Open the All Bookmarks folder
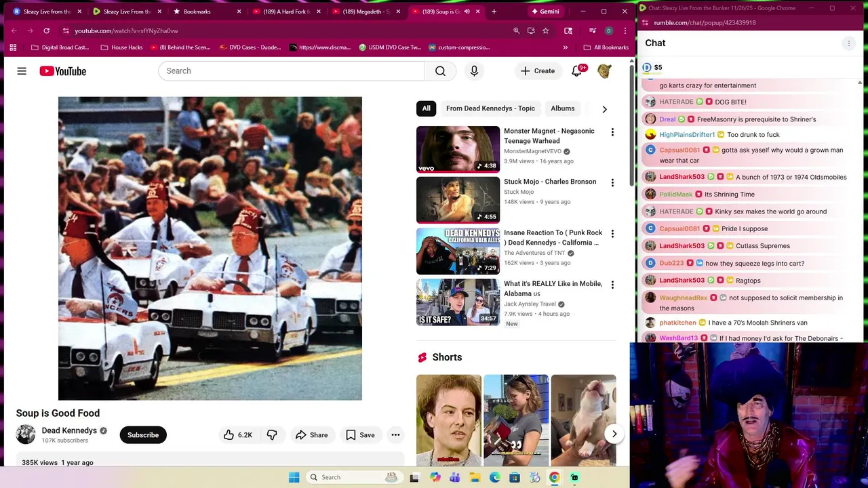Image resolution: width=868 pixels, height=488 pixels. [x=606, y=47]
